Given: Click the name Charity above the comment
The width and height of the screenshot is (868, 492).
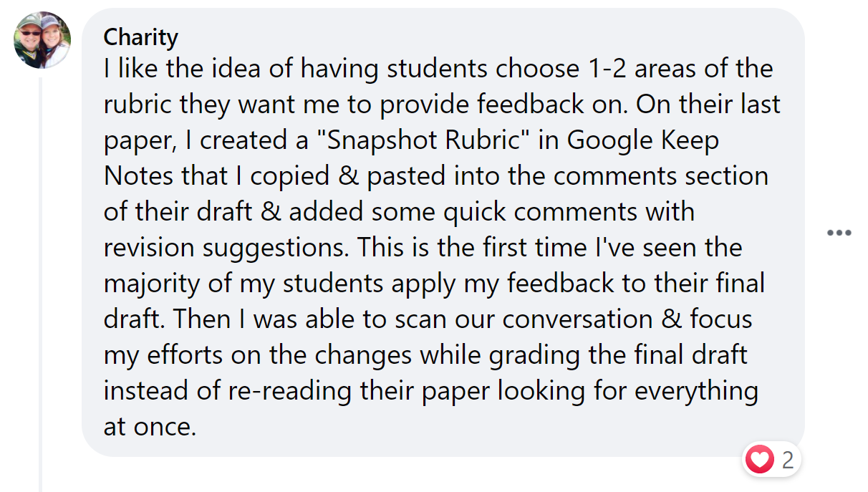Looking at the screenshot, I should 140,37.
